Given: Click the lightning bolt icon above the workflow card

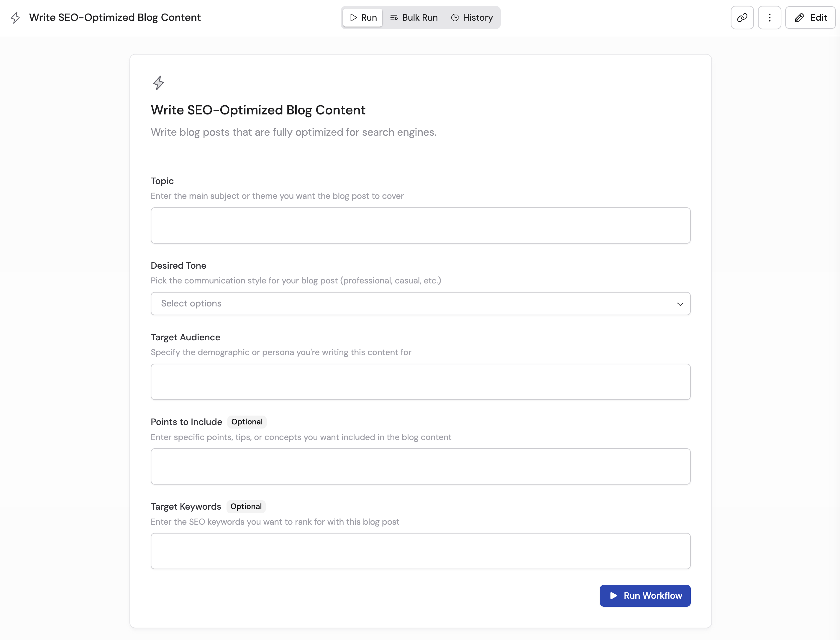Looking at the screenshot, I should click(x=158, y=83).
